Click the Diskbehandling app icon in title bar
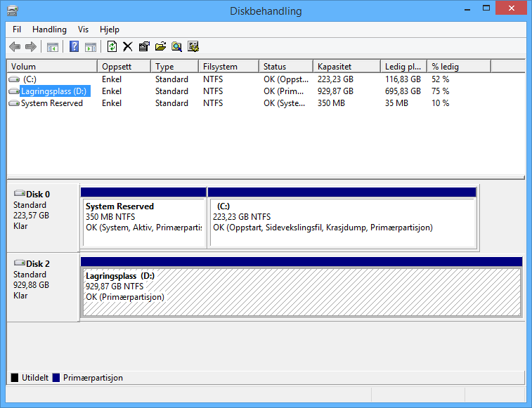 tap(13, 11)
